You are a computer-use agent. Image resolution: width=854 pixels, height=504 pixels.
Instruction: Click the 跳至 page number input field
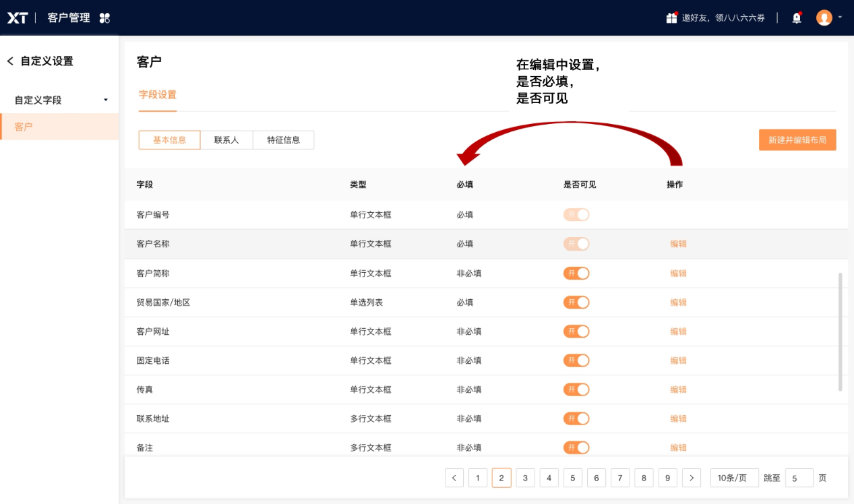(799, 478)
